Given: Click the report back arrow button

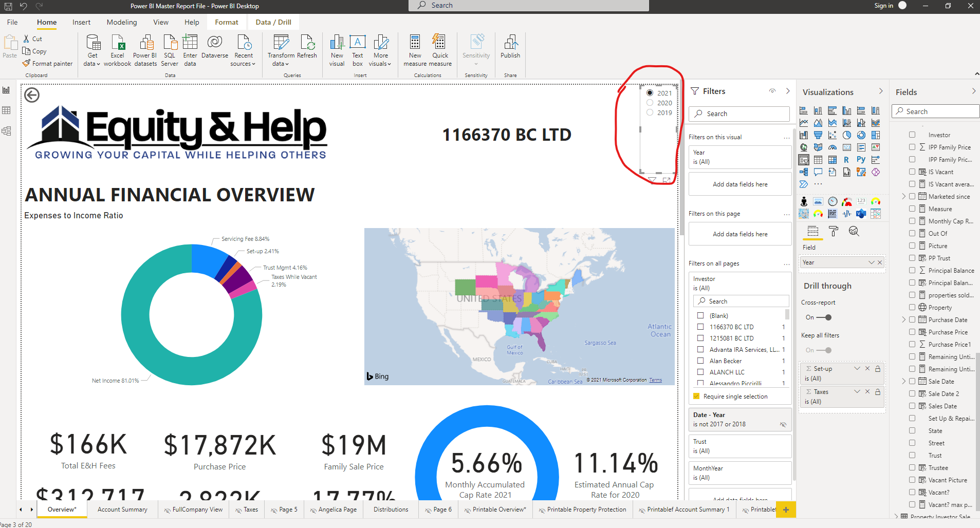Looking at the screenshot, I should (32, 95).
